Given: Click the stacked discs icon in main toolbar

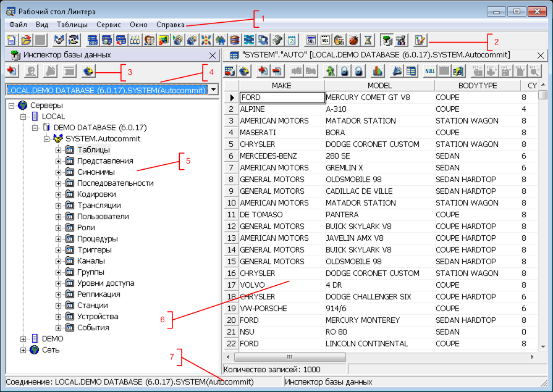Looking at the screenshot, I should [x=235, y=40].
